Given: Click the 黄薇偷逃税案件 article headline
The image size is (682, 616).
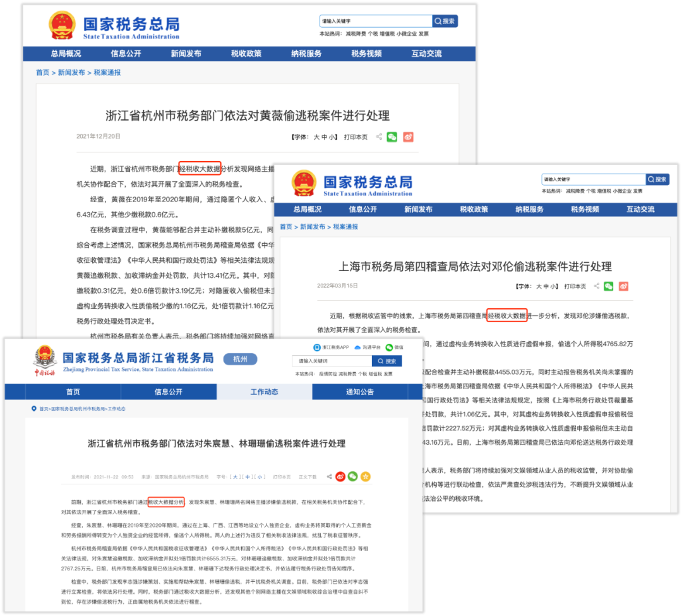Looking at the screenshot, I should pyautogui.click(x=248, y=116).
